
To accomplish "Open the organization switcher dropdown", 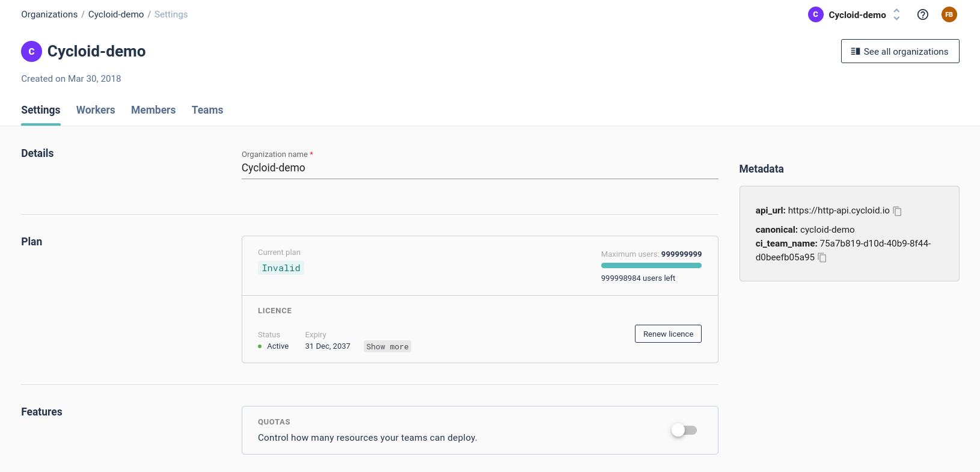I will 896,15.
